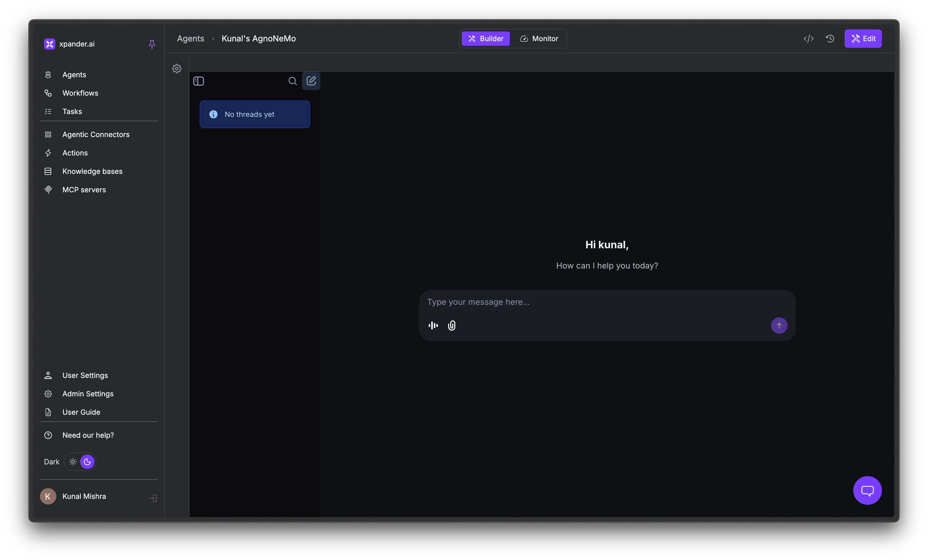Viewport: 928px width, 560px height.
Task: Collapse the thread list panel
Action: [x=199, y=81]
